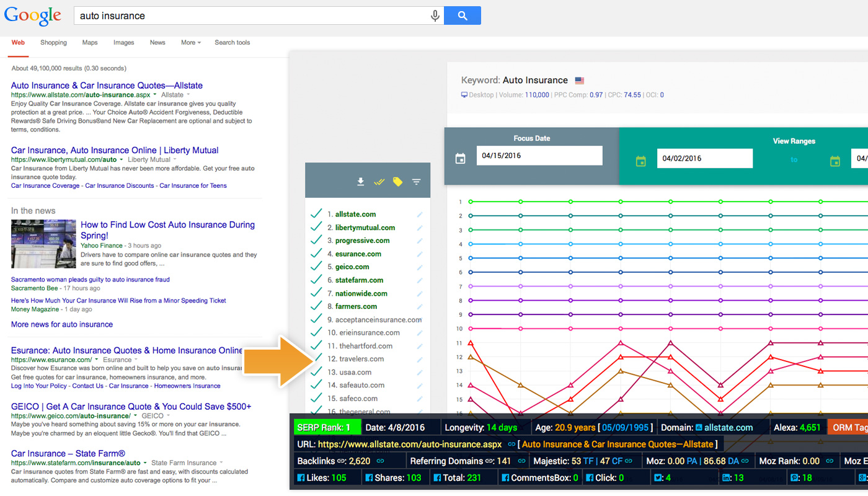The height and width of the screenshot is (496, 868).
Task: Click the orange ORM Tag button
Action: click(x=848, y=427)
